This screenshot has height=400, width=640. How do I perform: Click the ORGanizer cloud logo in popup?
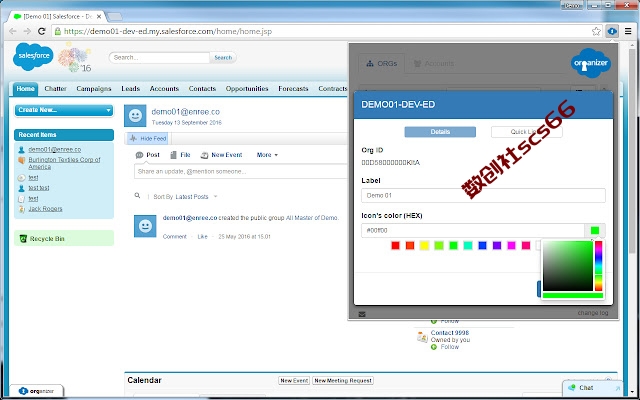click(591, 63)
